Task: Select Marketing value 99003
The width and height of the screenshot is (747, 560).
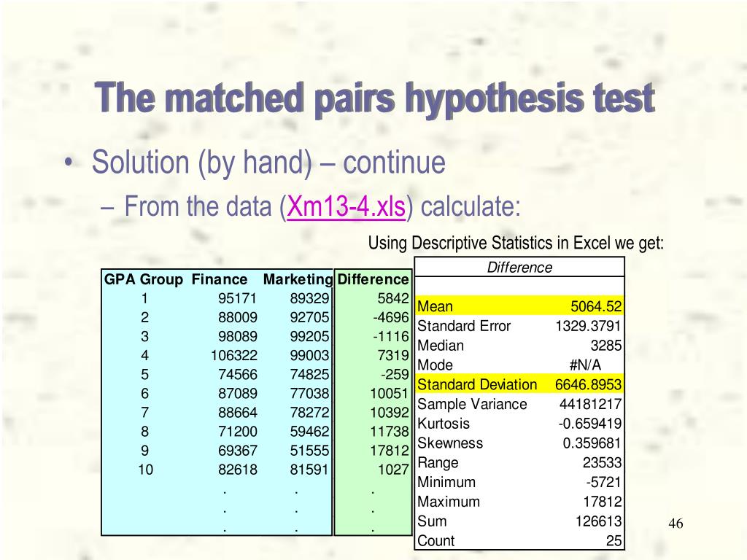Action: 309,356
